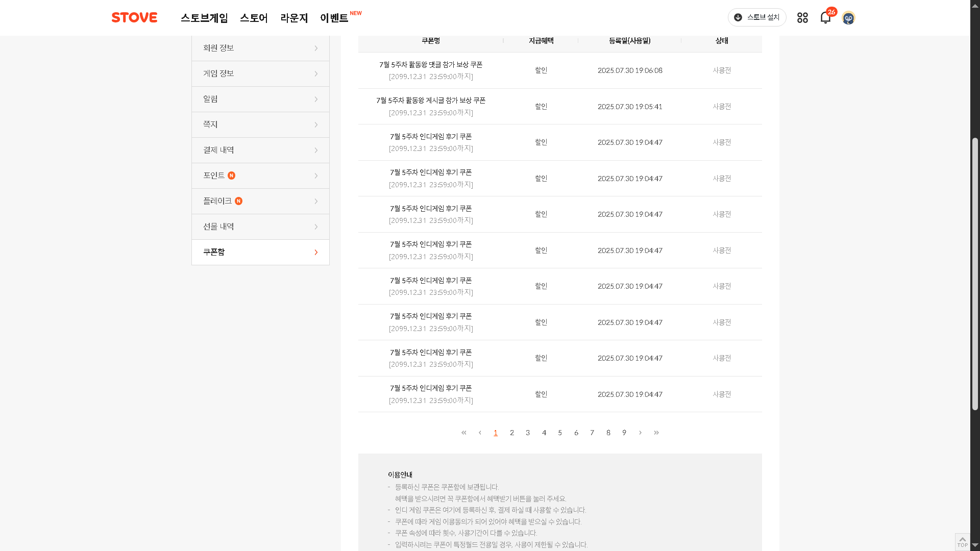
Task: Click the 플레이크 new badge icon
Action: 238,201
